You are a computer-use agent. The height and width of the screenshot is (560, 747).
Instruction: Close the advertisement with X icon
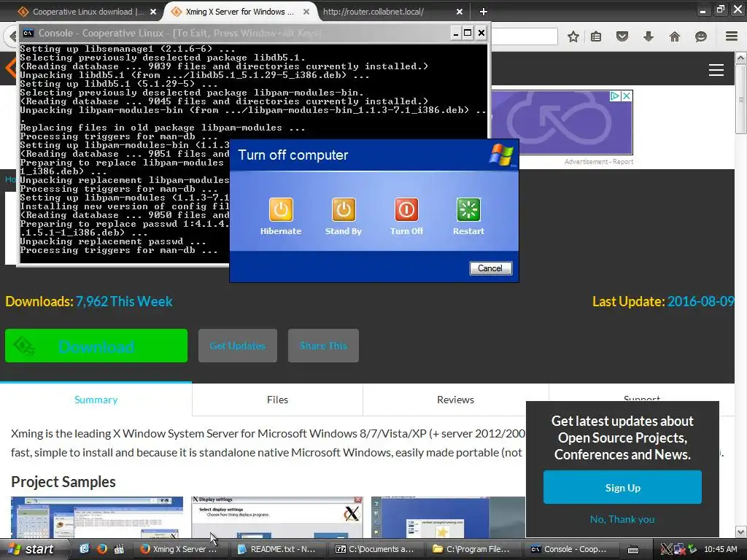627,96
